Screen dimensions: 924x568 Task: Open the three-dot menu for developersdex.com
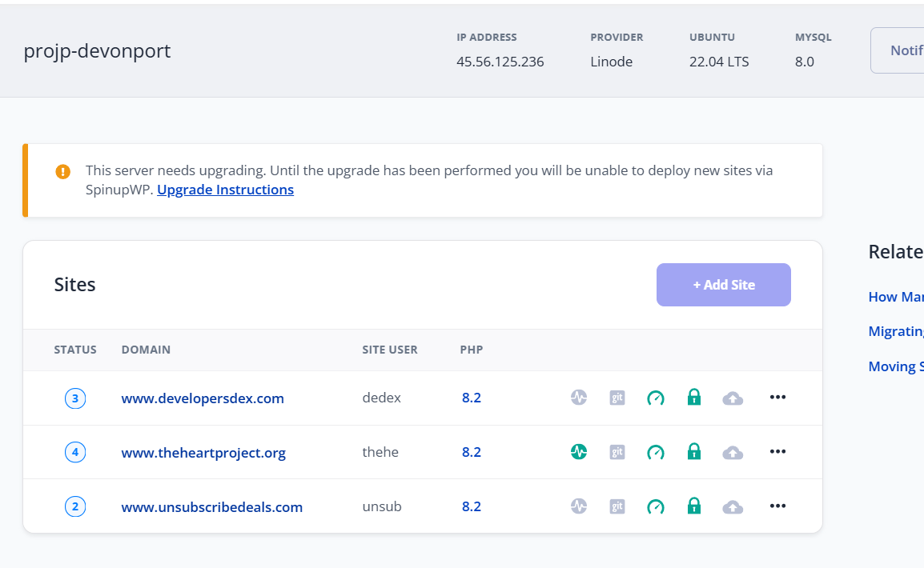tap(777, 398)
